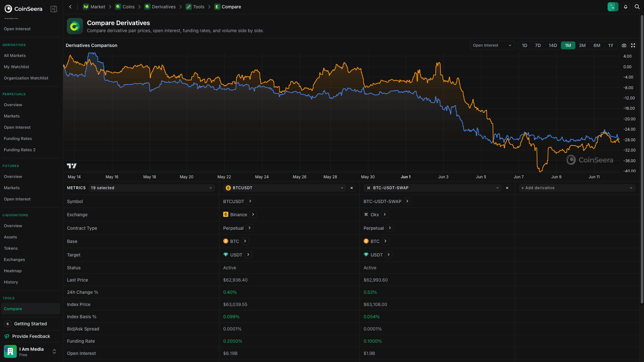Image resolution: width=644 pixels, height=362 pixels.
Task: Open the BTC-USDT-SWAP derivative selector
Action: pos(432,188)
